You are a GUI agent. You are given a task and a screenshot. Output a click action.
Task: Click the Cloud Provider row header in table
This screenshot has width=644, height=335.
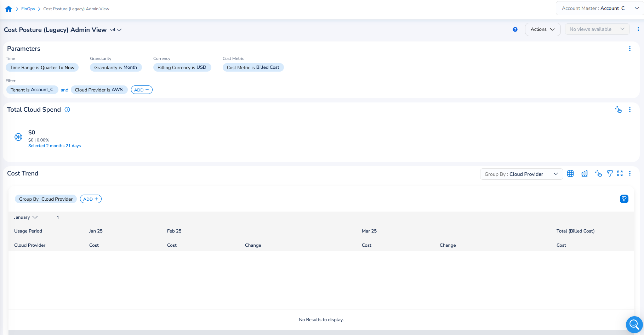click(x=30, y=245)
